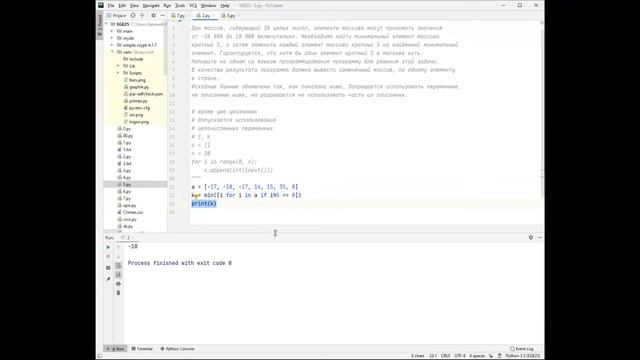This screenshot has height=360, width=640.
Task: Open the Run tool window button
Action: pos(116,349)
